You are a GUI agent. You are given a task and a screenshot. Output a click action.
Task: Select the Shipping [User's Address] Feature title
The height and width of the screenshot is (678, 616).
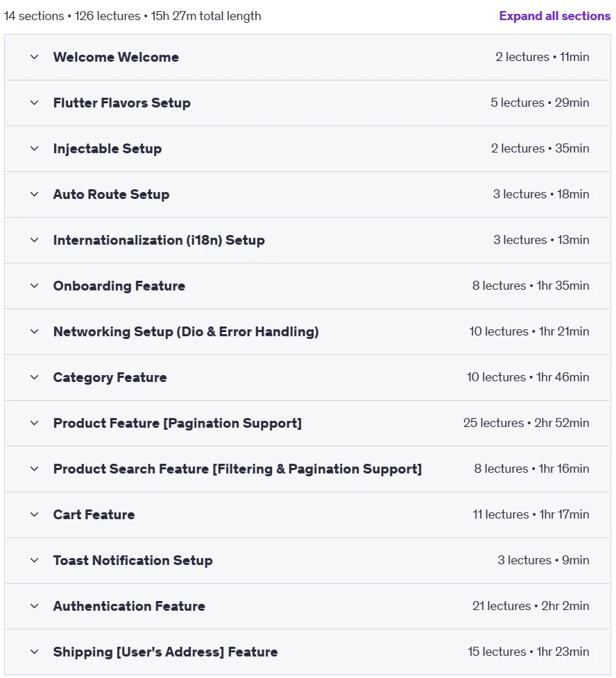coord(165,652)
